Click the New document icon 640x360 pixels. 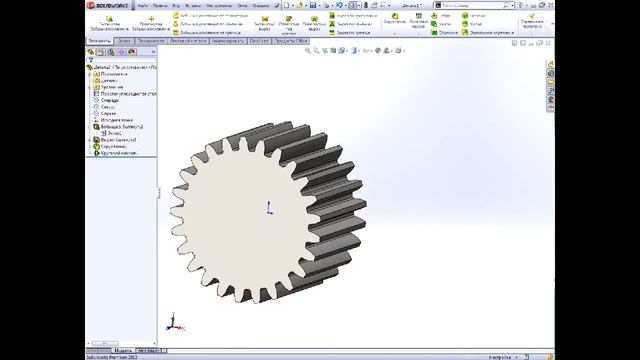287,5
